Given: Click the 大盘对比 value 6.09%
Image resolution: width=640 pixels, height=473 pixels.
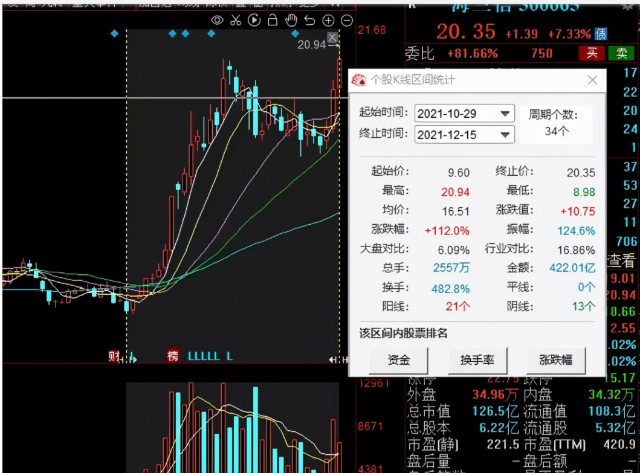Looking at the screenshot, I should point(454,250).
